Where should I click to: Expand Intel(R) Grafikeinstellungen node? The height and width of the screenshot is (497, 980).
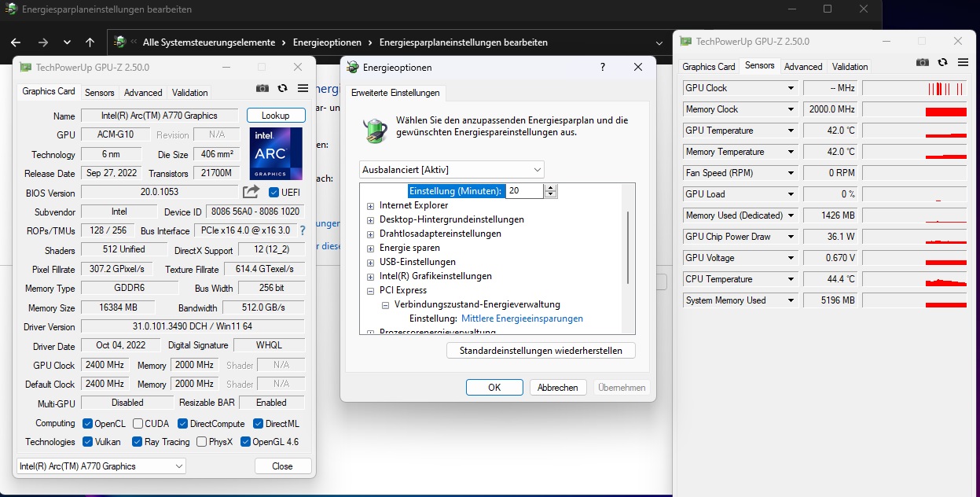[371, 276]
